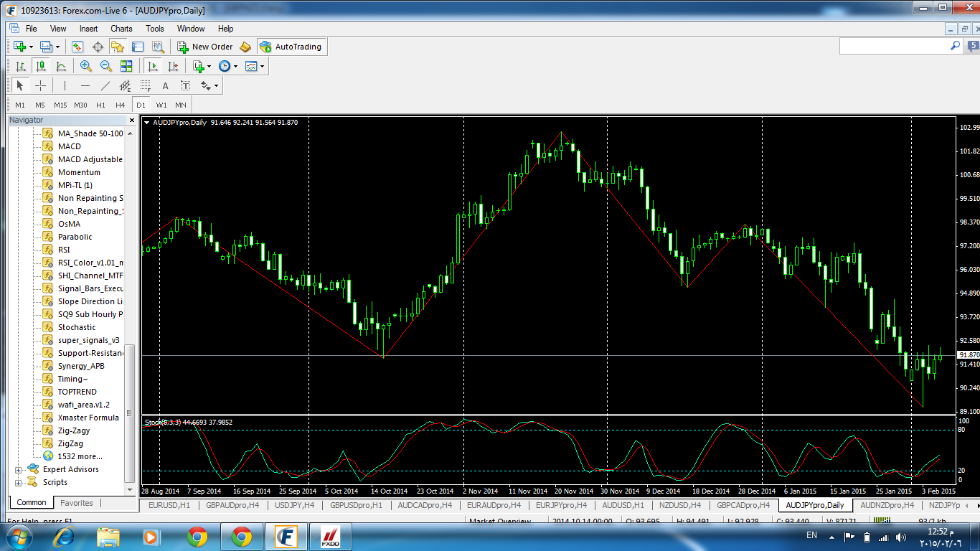Image resolution: width=980 pixels, height=551 pixels.
Task: Toggle the Navigator panel icon
Action: click(x=118, y=47)
